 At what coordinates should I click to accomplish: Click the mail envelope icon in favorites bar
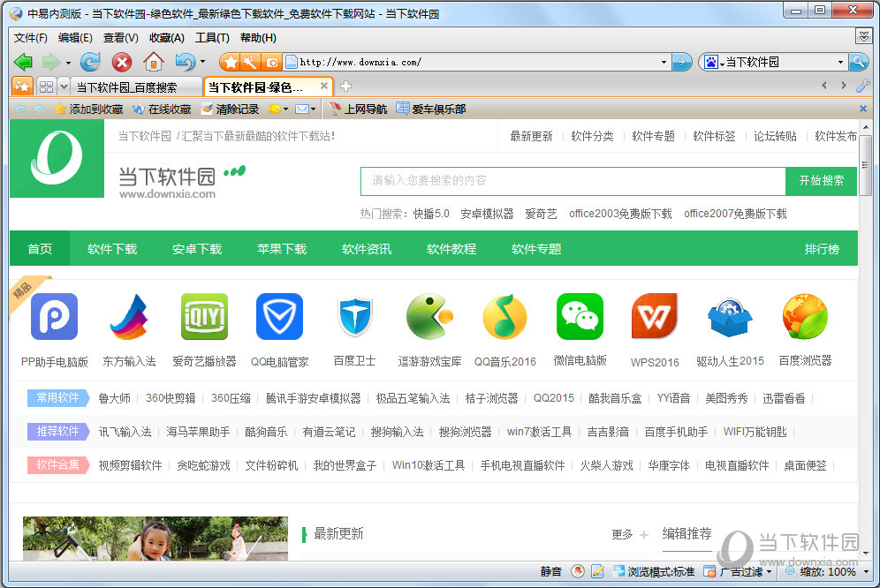point(302,109)
